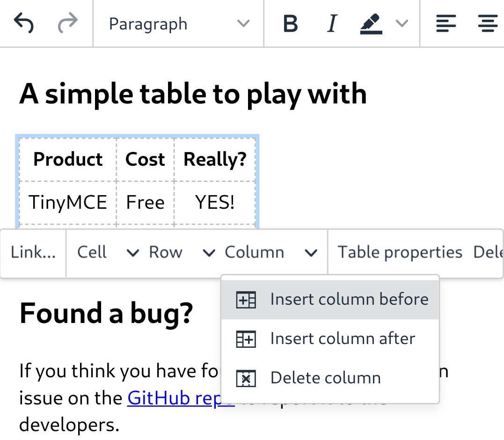
Task: Apply Italic formatting
Action: (331, 23)
